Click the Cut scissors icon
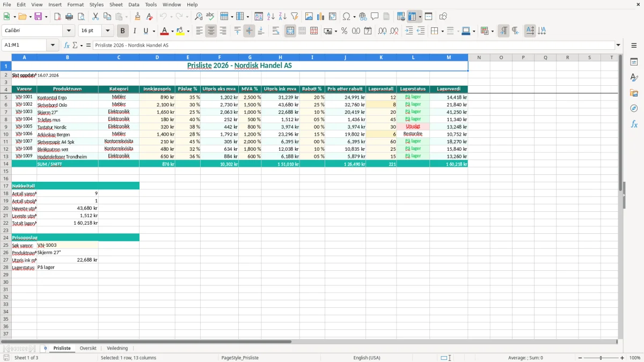This screenshot has height=362, width=644. [x=96, y=17]
